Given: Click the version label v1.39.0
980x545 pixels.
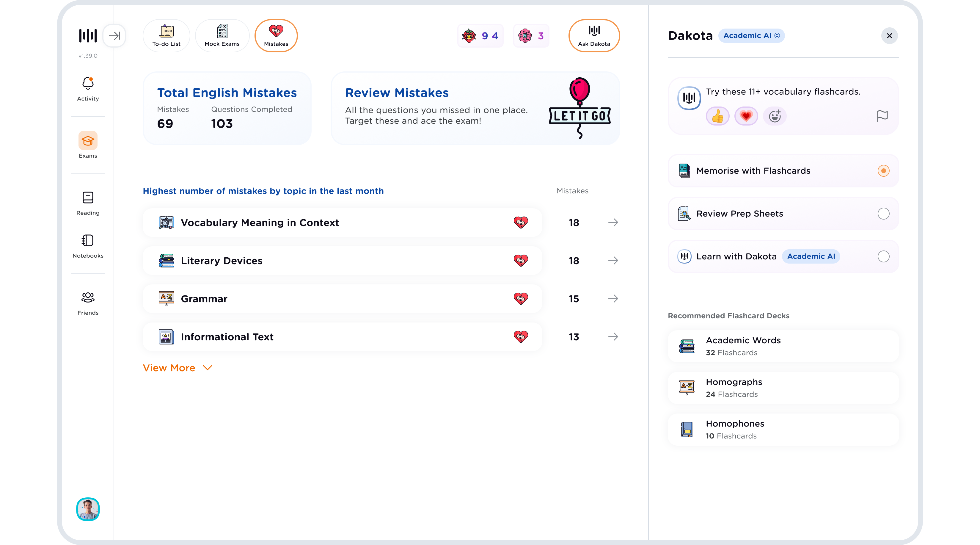Looking at the screenshot, I should pos(88,56).
